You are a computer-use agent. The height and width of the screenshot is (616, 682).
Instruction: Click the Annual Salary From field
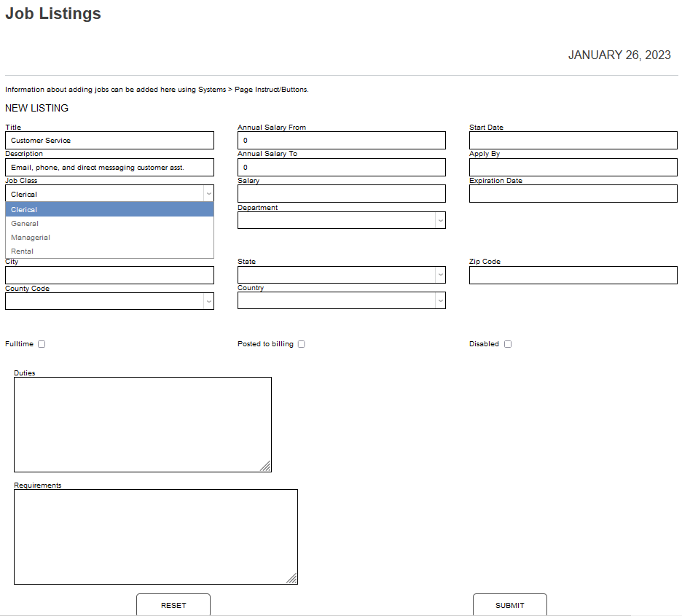(341, 141)
